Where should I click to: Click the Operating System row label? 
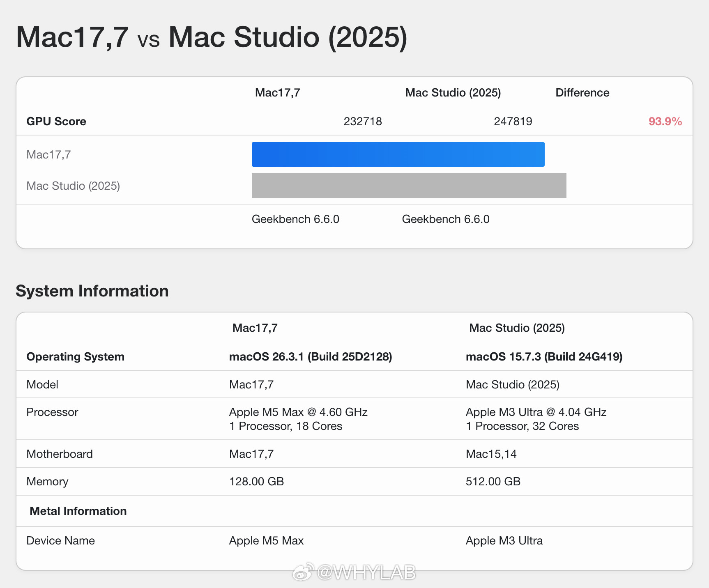click(75, 357)
